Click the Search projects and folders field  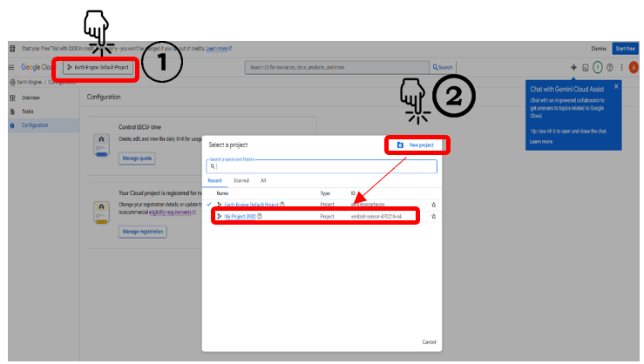pyautogui.click(x=321, y=166)
